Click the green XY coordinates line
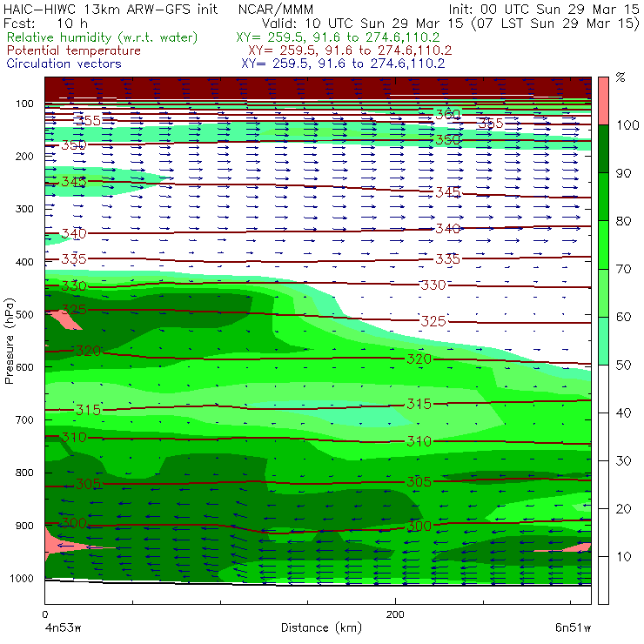 pyautogui.click(x=338, y=37)
